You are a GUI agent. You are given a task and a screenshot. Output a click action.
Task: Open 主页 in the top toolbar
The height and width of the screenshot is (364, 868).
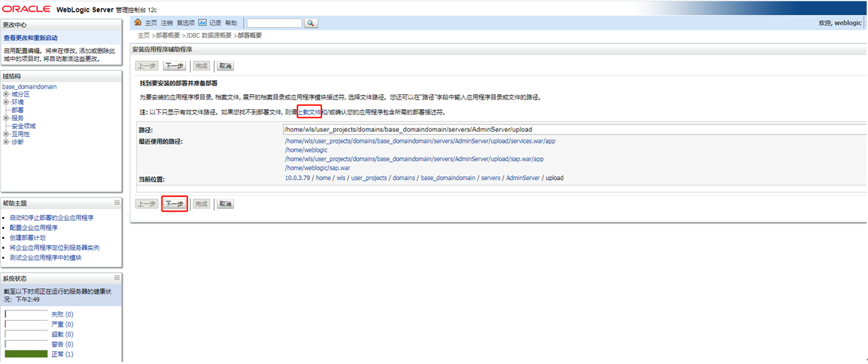point(151,23)
